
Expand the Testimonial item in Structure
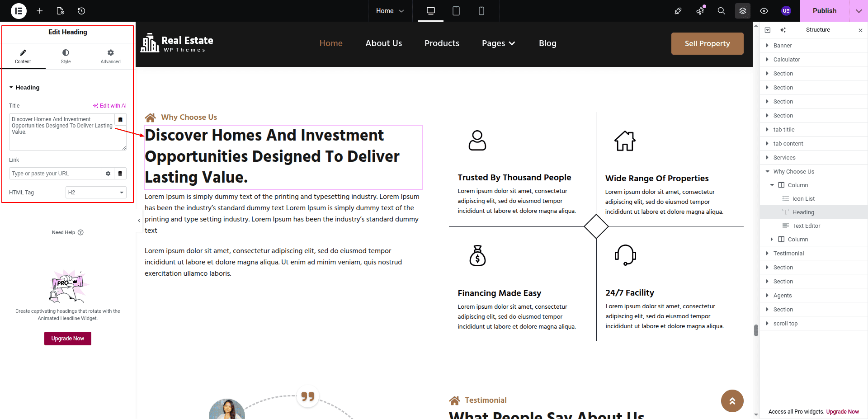coord(767,253)
